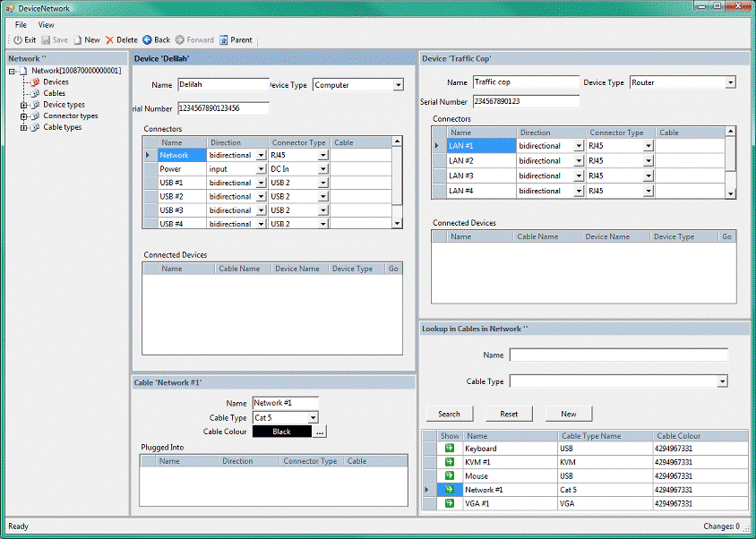Open the Cable Type lookup dropdown
The height and width of the screenshot is (539, 756).
pos(722,381)
